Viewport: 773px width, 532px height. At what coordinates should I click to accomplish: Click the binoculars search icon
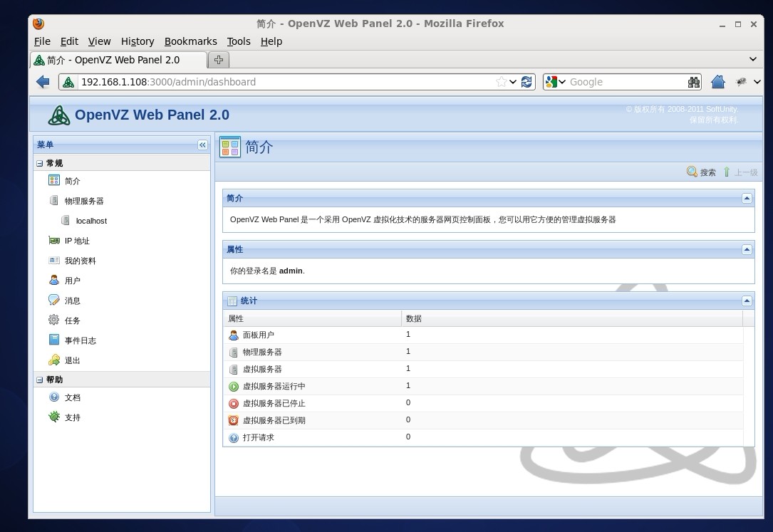(694, 82)
